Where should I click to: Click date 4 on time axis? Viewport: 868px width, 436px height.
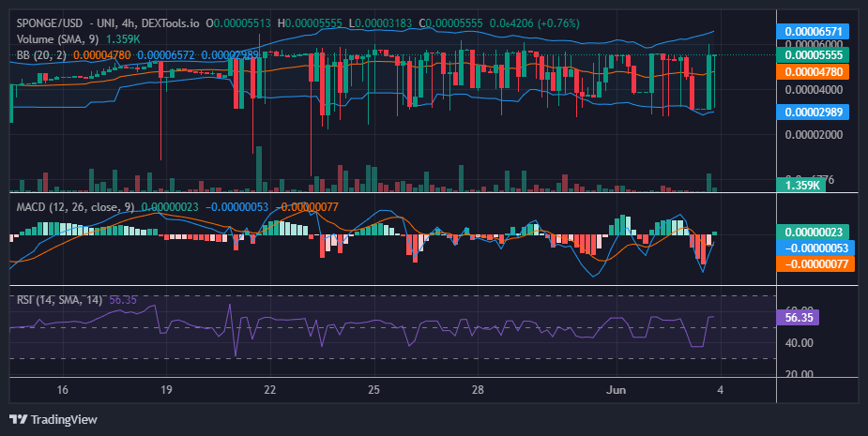[720, 390]
